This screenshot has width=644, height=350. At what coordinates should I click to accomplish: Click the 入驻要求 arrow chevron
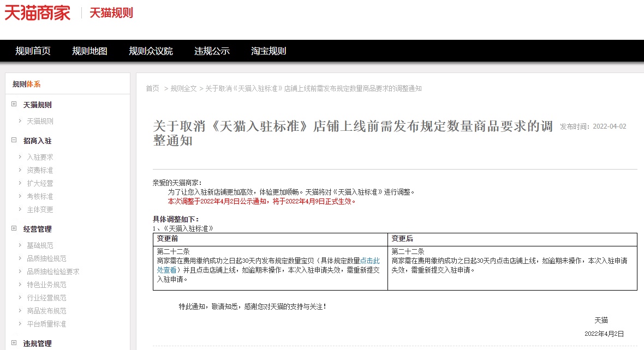point(20,157)
